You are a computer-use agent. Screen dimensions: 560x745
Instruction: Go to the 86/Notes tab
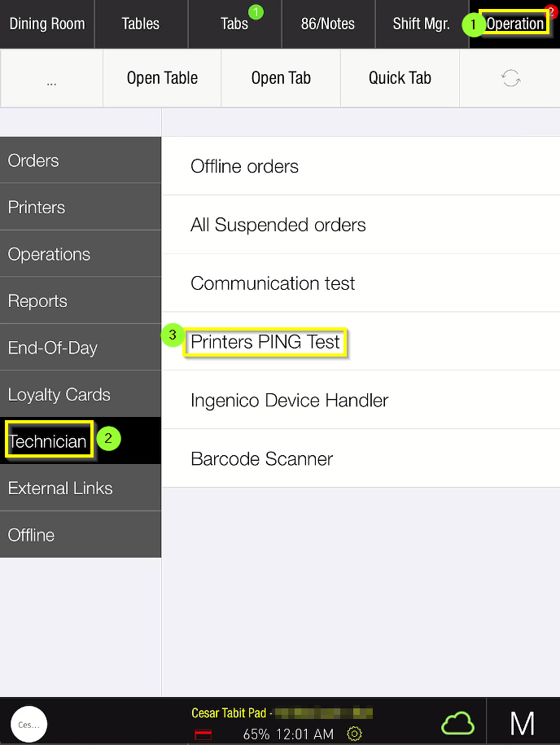(328, 24)
